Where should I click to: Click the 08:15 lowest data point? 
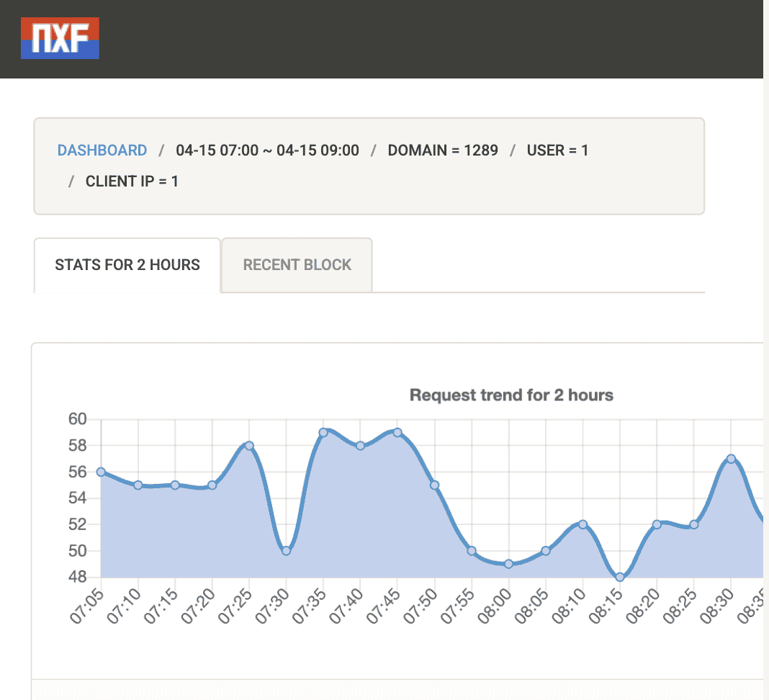click(x=620, y=577)
